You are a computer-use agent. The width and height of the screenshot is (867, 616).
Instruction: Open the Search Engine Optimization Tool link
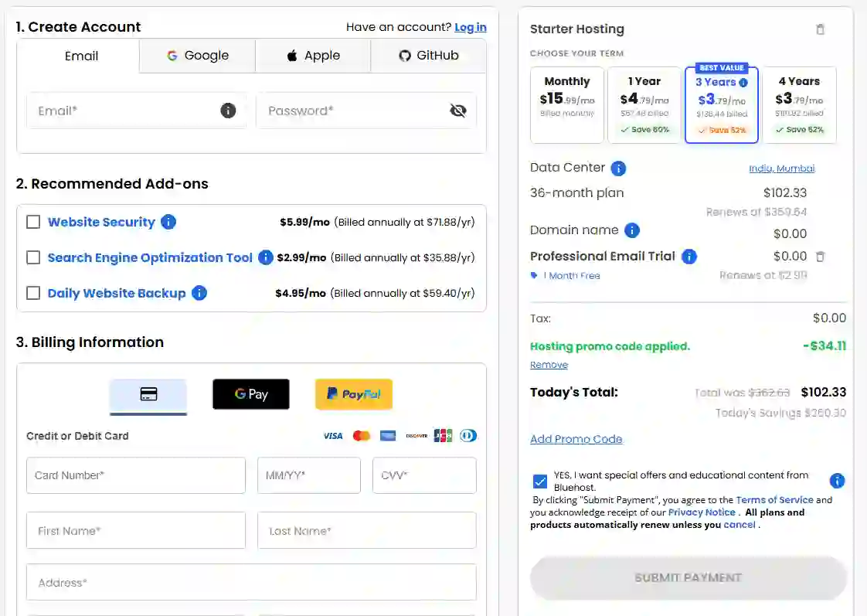(x=150, y=257)
